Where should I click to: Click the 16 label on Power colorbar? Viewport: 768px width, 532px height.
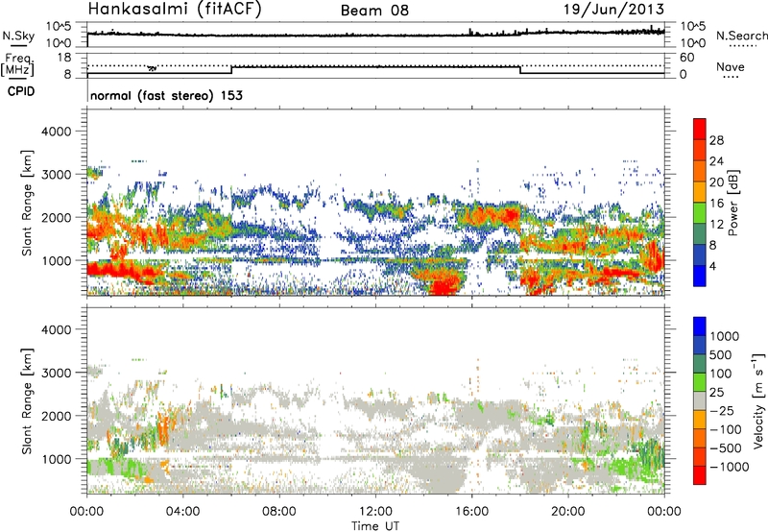(716, 204)
